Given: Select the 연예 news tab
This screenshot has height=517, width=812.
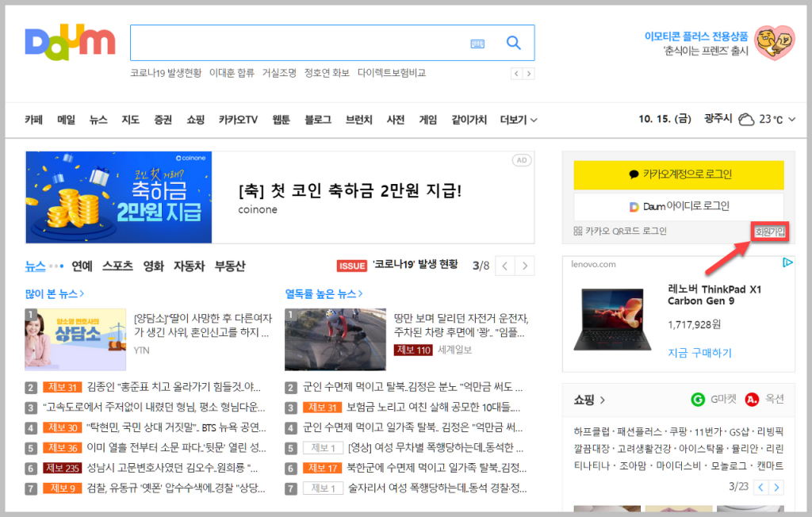Looking at the screenshot, I should tap(82, 266).
